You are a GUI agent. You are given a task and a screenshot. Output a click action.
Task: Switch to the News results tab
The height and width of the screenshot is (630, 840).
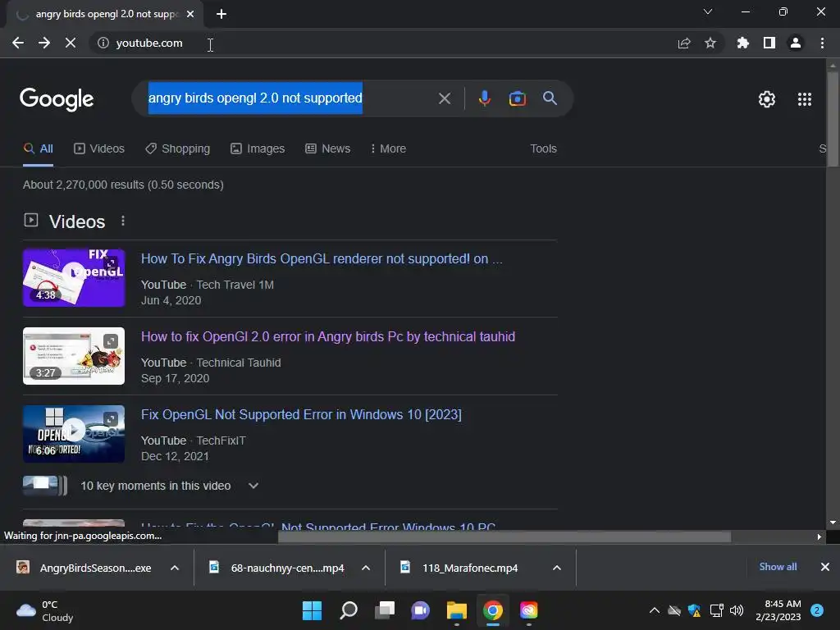pos(328,148)
